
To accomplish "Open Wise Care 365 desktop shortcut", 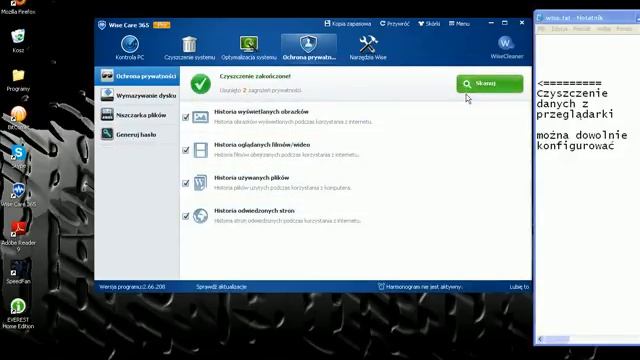I will point(18,195).
